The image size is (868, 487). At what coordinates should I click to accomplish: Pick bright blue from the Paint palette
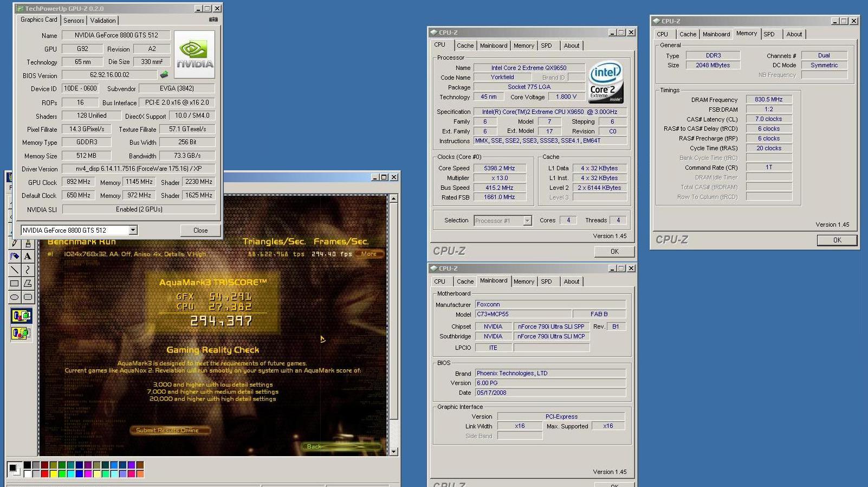(x=79, y=474)
